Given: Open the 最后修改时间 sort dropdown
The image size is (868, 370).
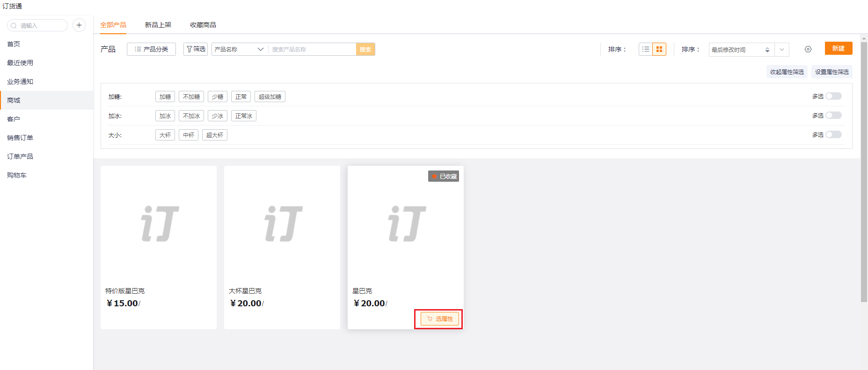Looking at the screenshot, I should [741, 50].
